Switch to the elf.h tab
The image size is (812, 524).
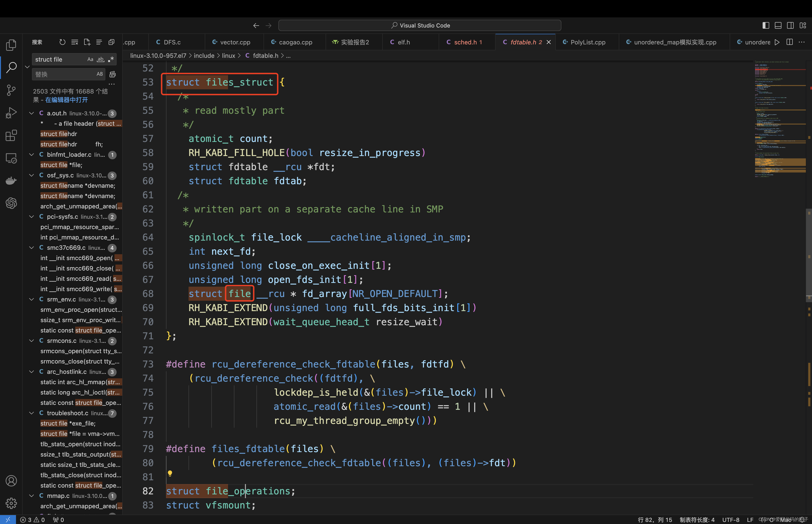[x=410, y=42]
